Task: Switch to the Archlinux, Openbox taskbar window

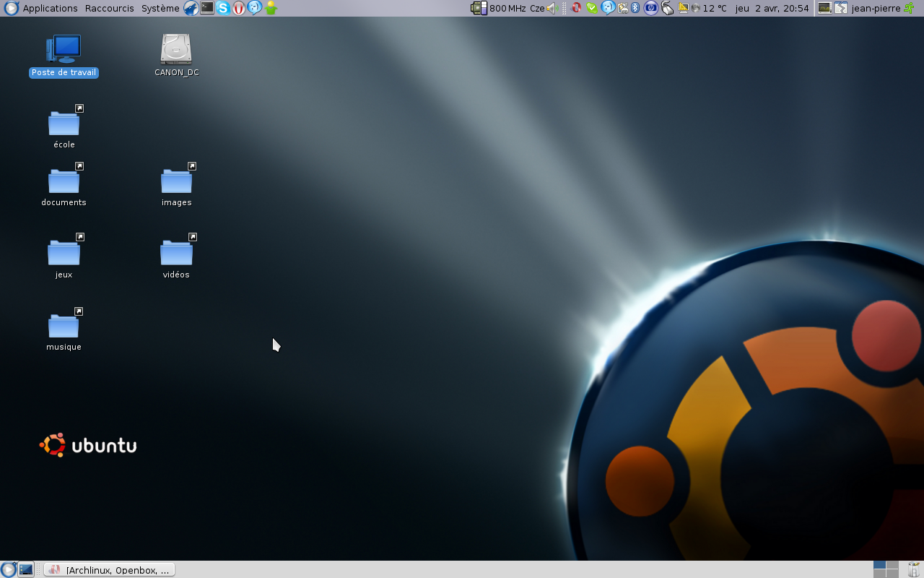Action: 109,569
